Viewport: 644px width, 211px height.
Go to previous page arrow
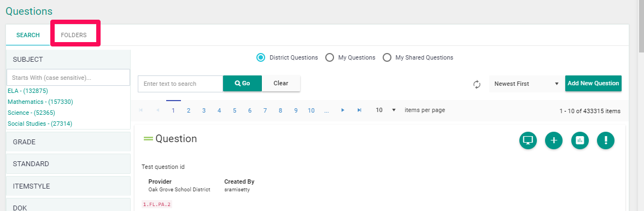(x=157, y=110)
